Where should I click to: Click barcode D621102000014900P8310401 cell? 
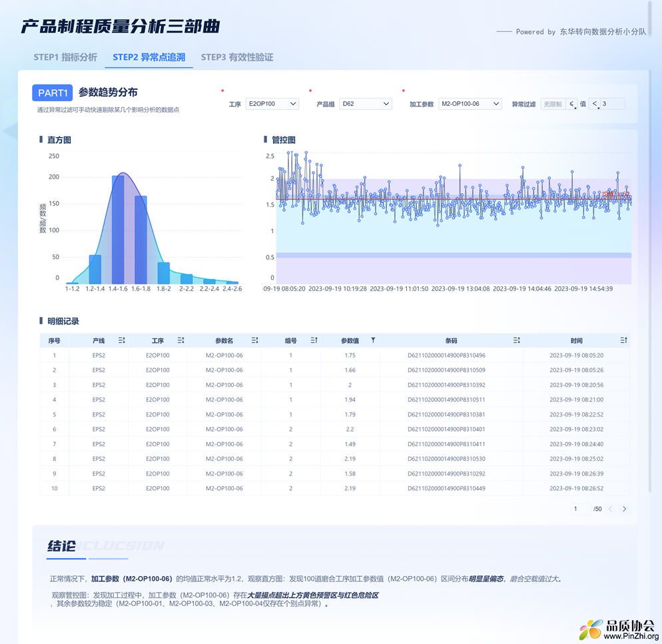pyautogui.click(x=446, y=430)
